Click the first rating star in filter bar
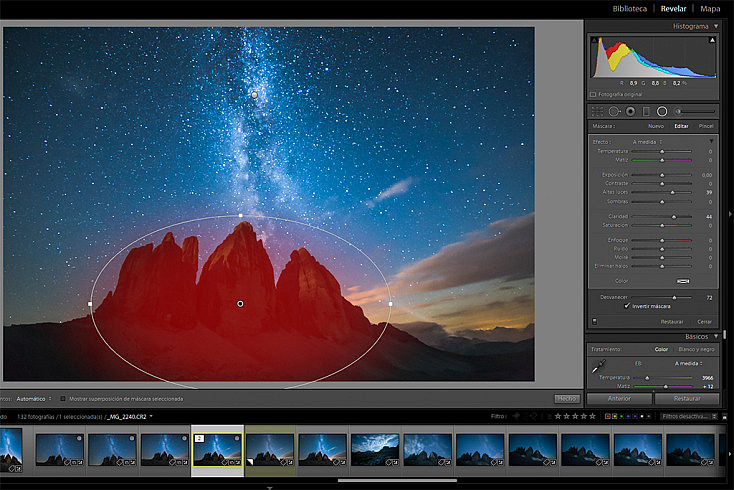Screen dimensions: 734x490 click(558, 416)
